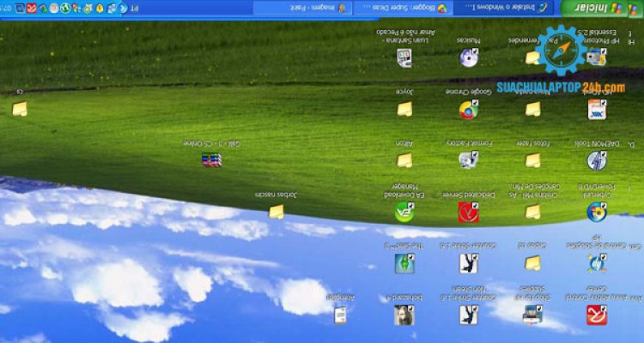Screen dimensions: 644x343
Task: Launch The Sims 3 desktop shortcut
Action: click(x=404, y=263)
